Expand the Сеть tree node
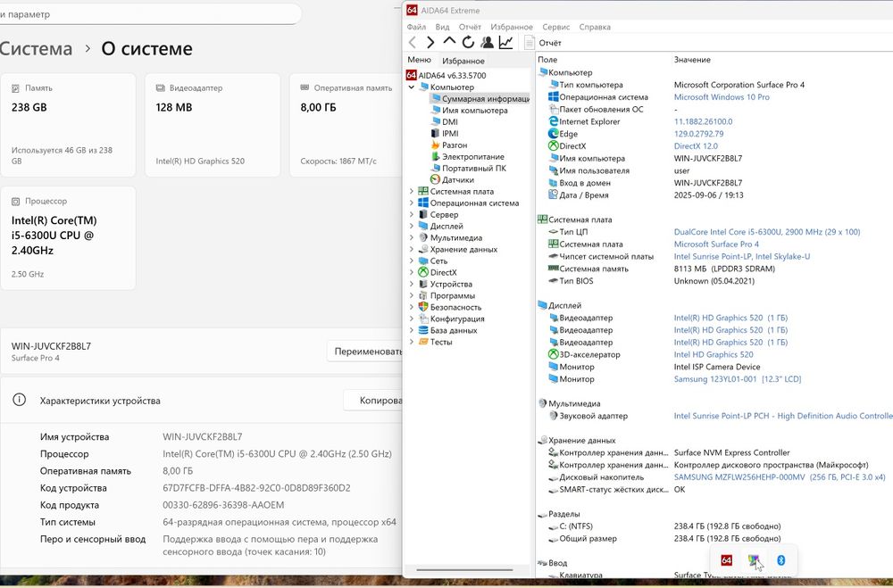 pos(411,261)
